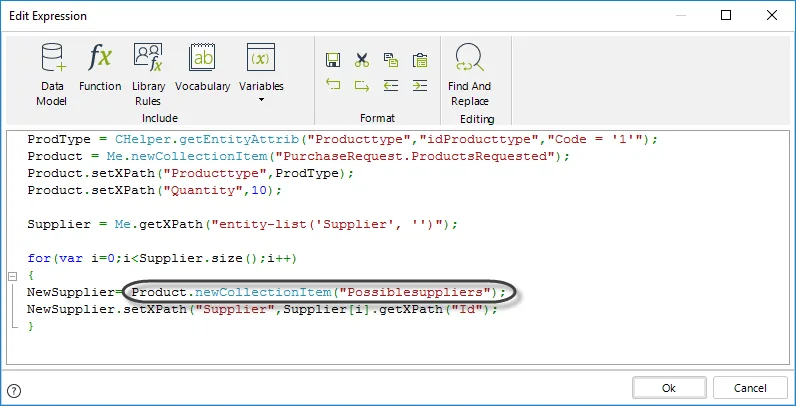The width and height of the screenshot is (796, 406).
Task: Open Find And Replace tool
Action: pos(470,74)
